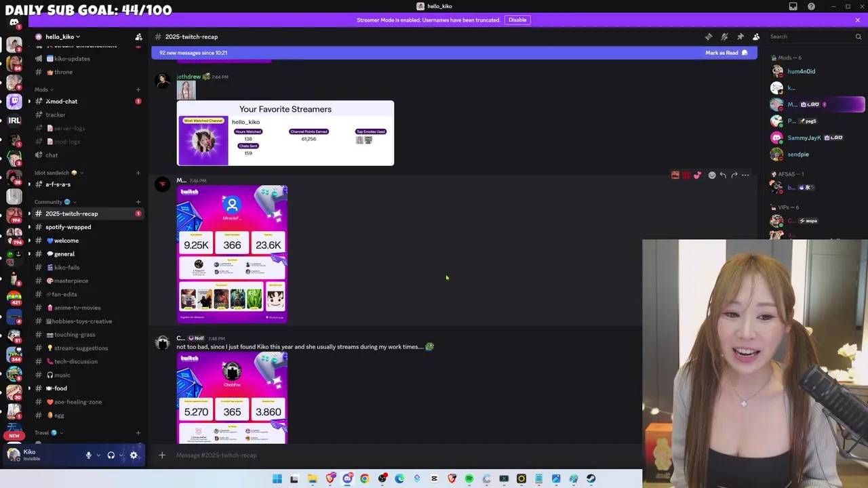
Task: Click the Add Reaction smiley icon
Action: pos(711,176)
